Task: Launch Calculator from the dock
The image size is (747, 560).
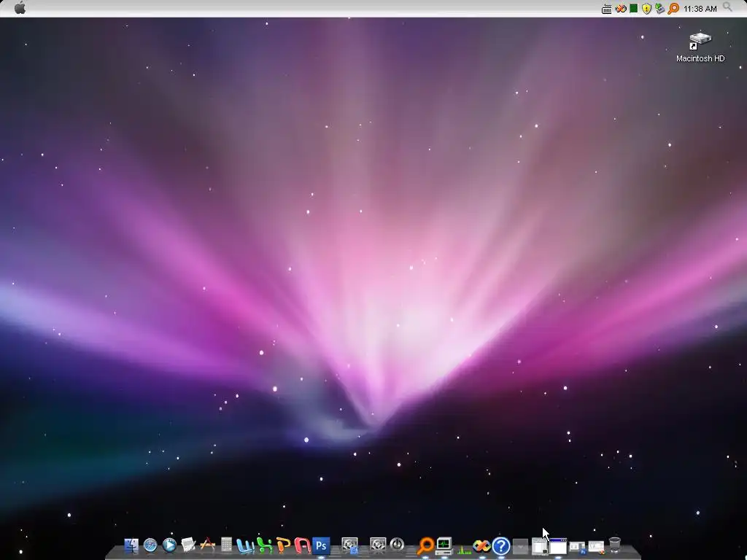Action: point(226,545)
